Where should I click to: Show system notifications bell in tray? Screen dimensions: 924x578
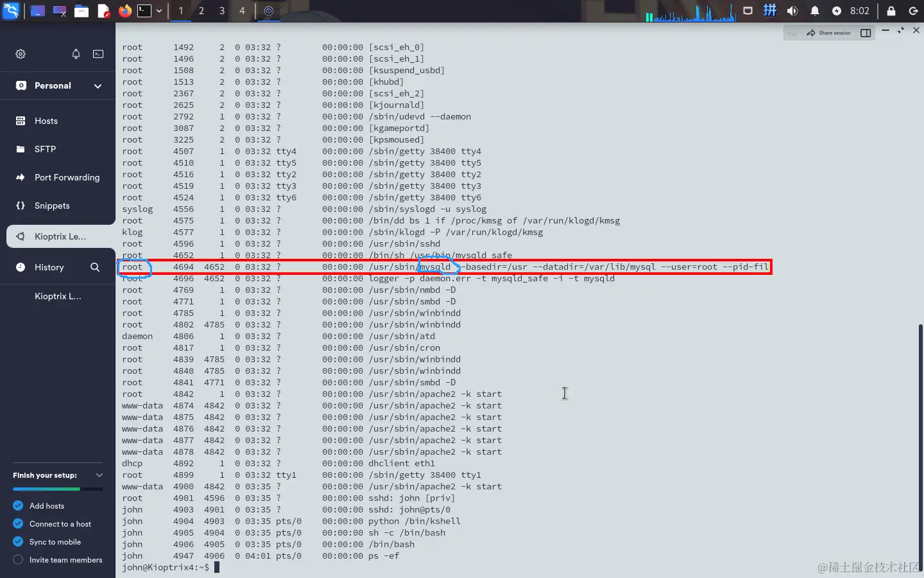click(815, 11)
